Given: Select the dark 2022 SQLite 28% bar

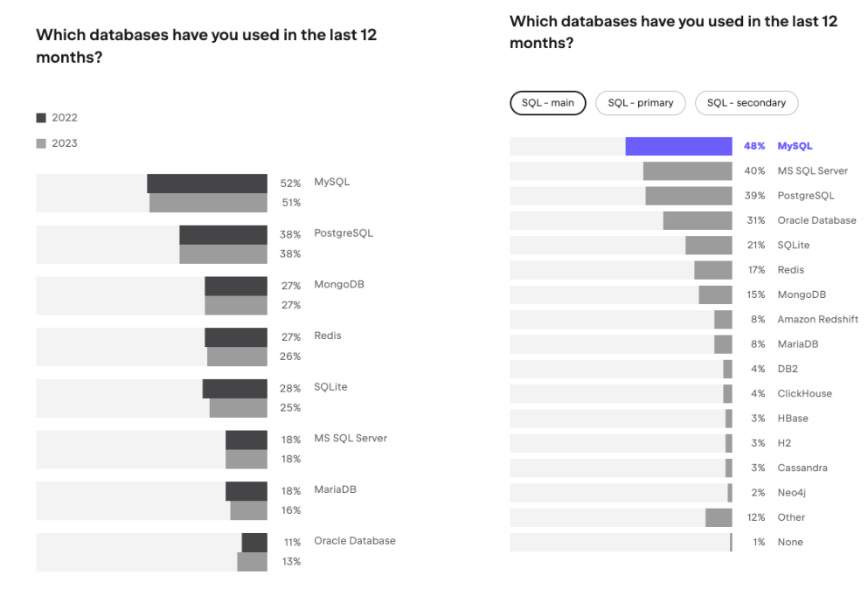Looking at the screenshot, I should click(x=234, y=388).
